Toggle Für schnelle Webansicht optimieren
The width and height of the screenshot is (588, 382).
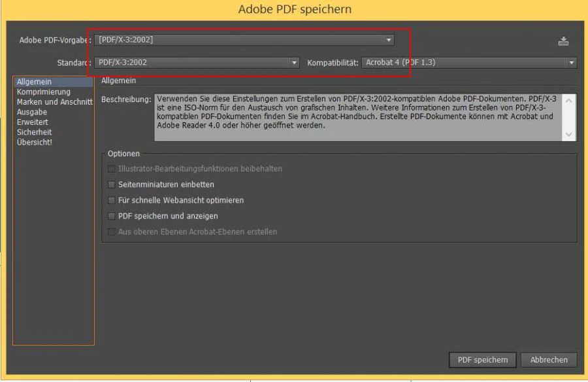click(111, 200)
